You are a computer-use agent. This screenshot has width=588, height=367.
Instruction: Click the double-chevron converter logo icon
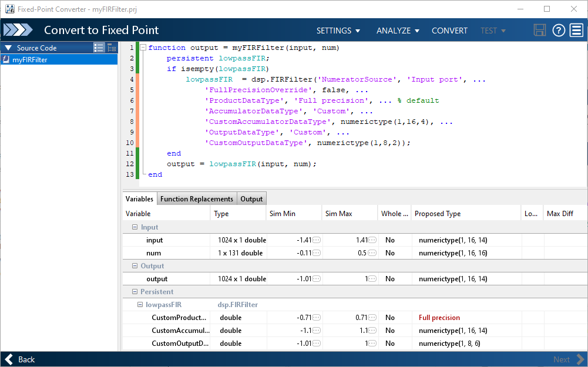[x=18, y=29]
